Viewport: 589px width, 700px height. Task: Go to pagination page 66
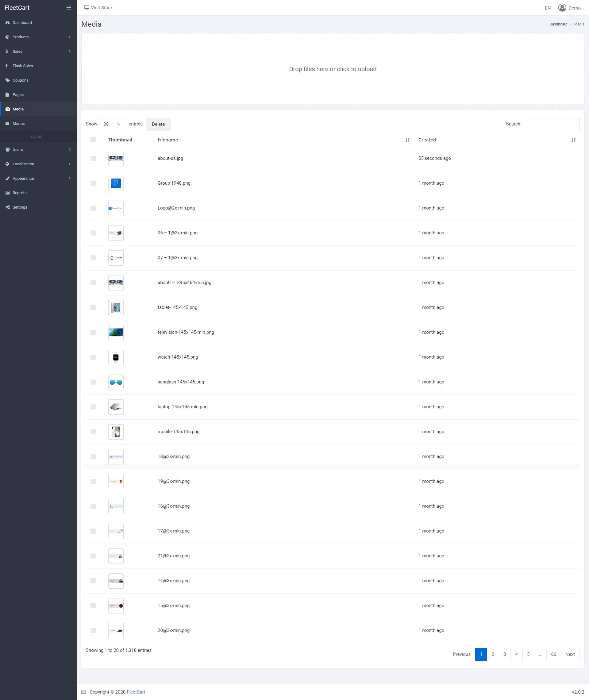553,654
